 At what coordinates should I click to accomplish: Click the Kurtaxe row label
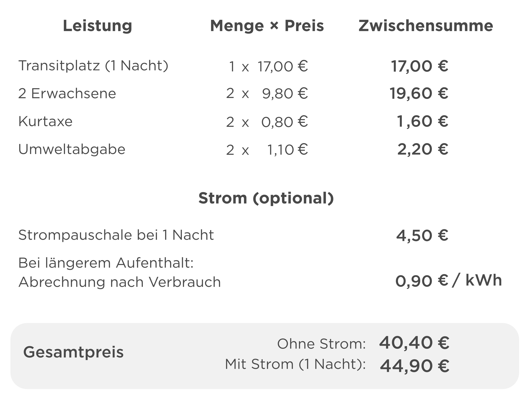pos(45,121)
